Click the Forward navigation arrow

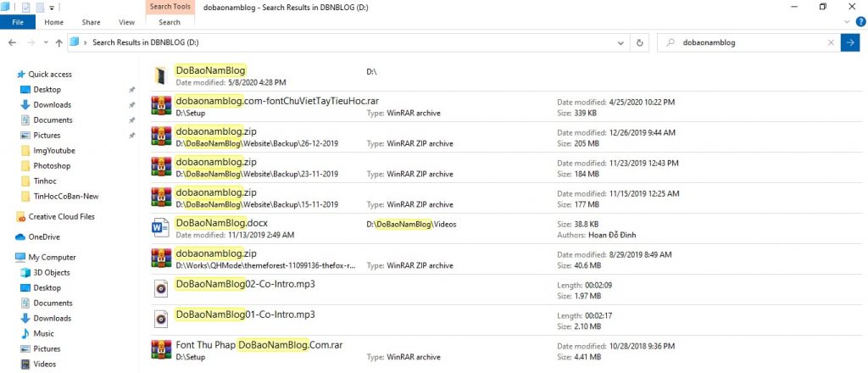coord(31,42)
